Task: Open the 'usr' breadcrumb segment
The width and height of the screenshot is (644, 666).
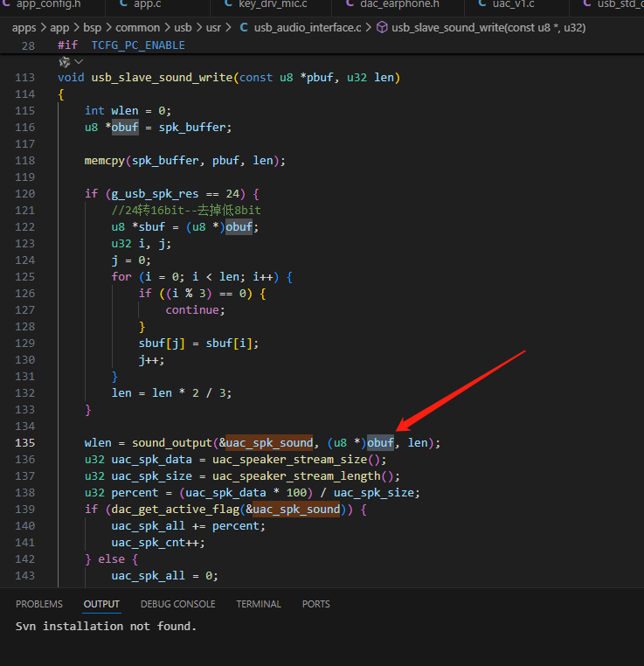Action: point(213,28)
